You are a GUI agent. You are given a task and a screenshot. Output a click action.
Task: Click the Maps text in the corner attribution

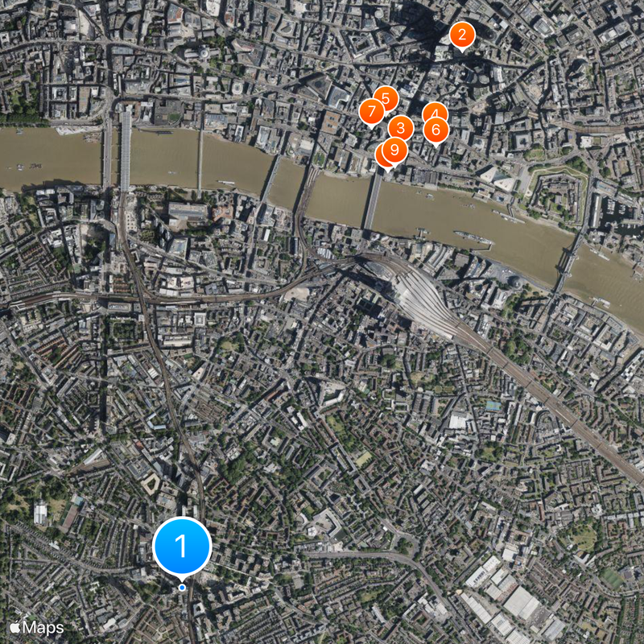[x=43, y=628]
